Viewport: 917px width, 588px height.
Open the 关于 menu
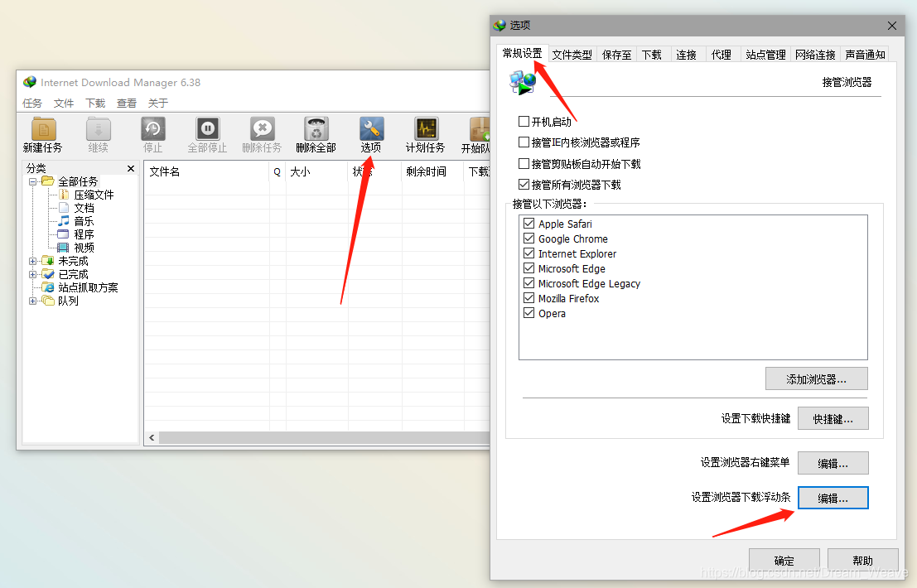click(158, 103)
